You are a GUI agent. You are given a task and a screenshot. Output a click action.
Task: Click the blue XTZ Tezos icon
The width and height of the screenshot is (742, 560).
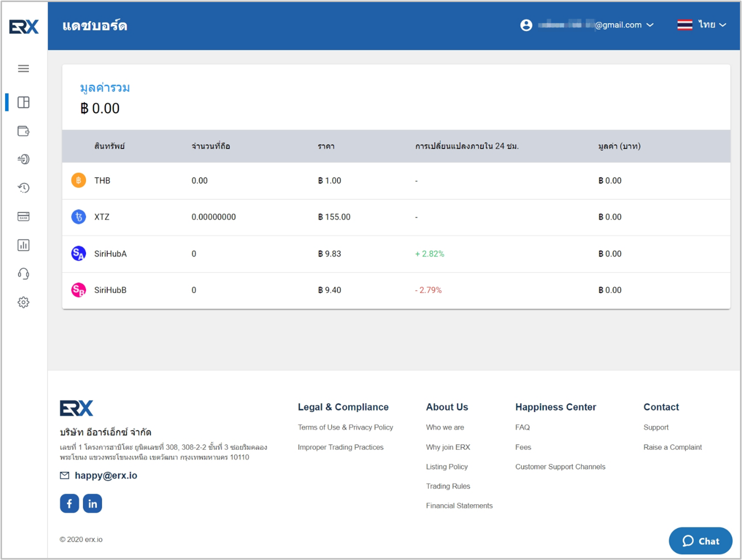click(78, 217)
